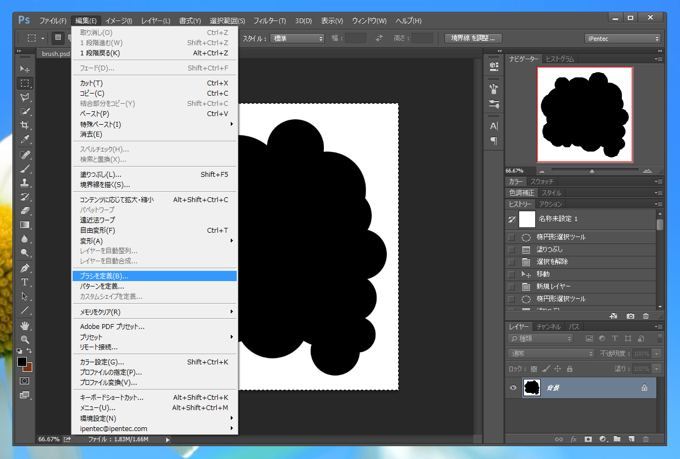Select the Crop tool
Screen dimensions: 680x459
25,125
